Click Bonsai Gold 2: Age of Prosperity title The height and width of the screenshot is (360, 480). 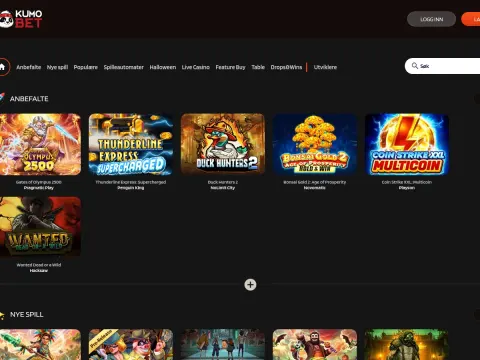pyautogui.click(x=315, y=182)
